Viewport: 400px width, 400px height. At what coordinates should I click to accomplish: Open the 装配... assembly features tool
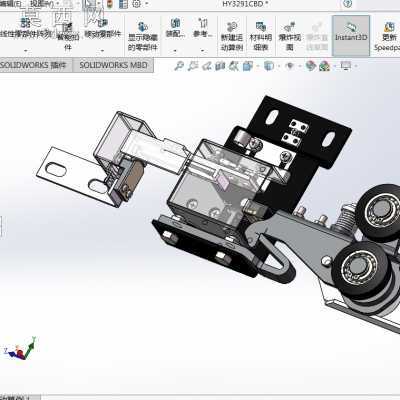tap(175, 28)
